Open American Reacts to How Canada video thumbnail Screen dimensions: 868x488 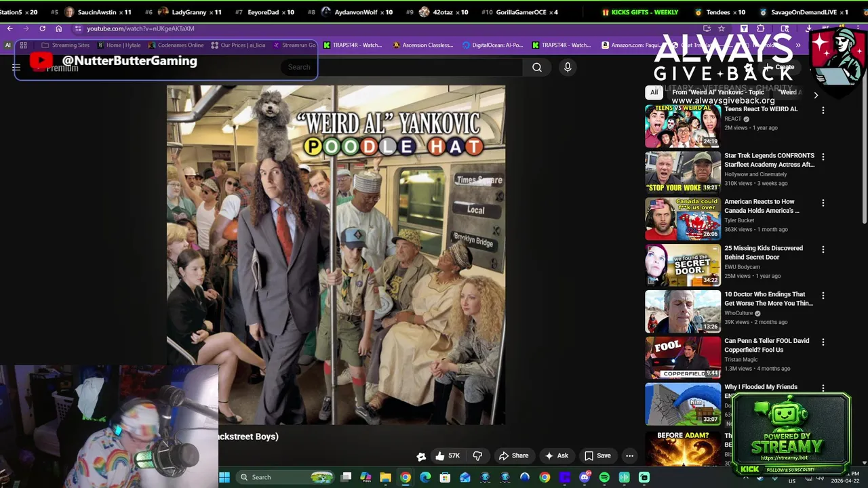pos(683,219)
